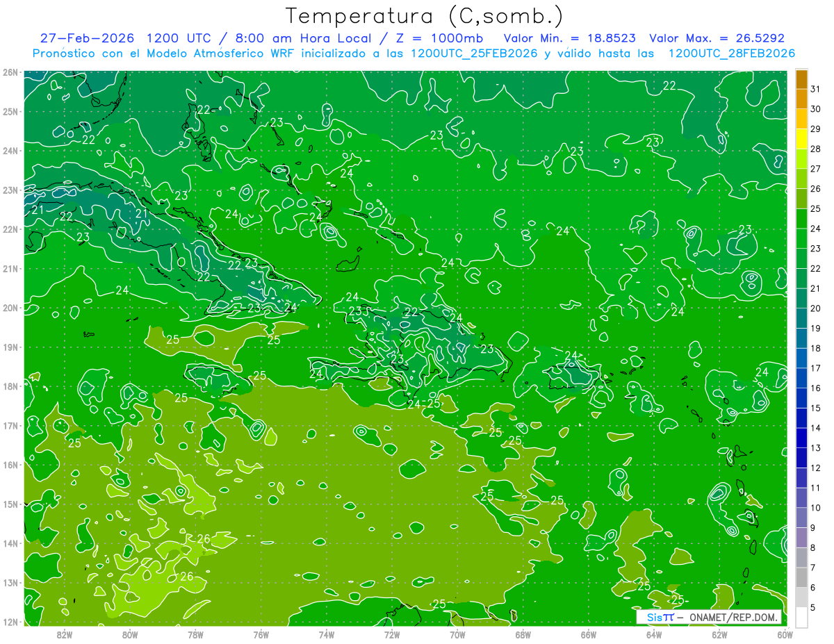Screen dimensions: 834x644
Task: Click the '7' value on the color scale
Action: pyautogui.click(x=813, y=568)
